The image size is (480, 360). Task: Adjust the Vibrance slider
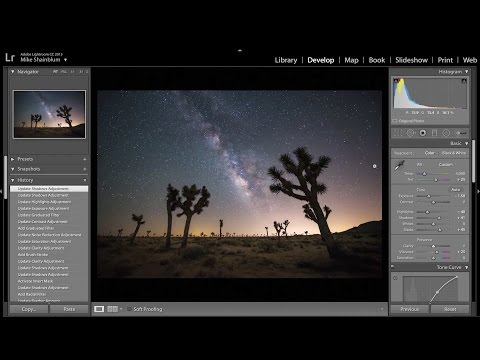[437, 252]
